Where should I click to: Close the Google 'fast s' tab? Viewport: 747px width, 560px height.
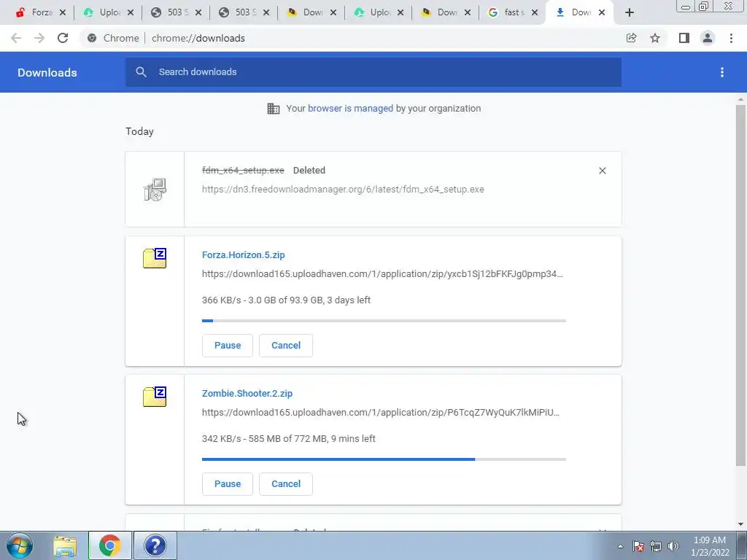tap(535, 13)
